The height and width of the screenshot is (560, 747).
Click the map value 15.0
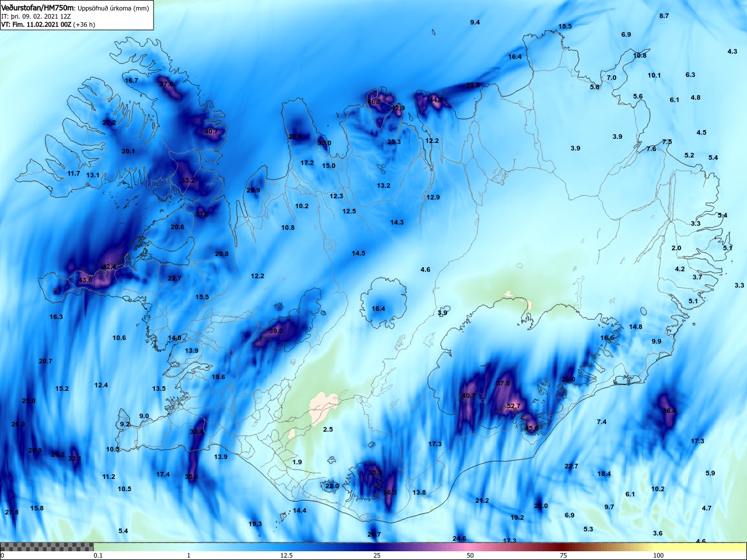coord(329,166)
